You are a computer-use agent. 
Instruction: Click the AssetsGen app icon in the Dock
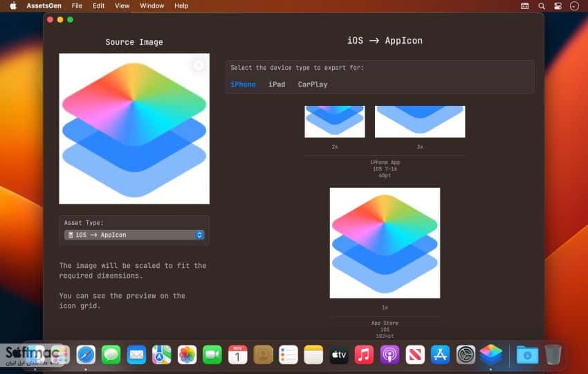[x=491, y=355]
